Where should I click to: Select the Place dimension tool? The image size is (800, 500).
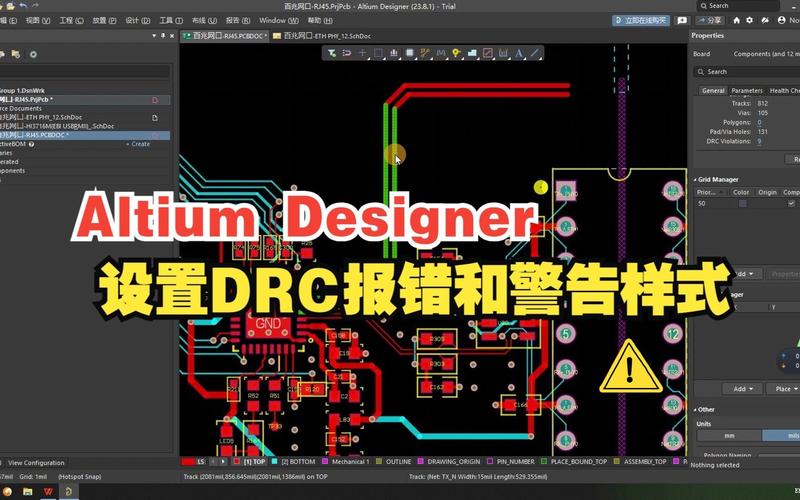pos(503,53)
